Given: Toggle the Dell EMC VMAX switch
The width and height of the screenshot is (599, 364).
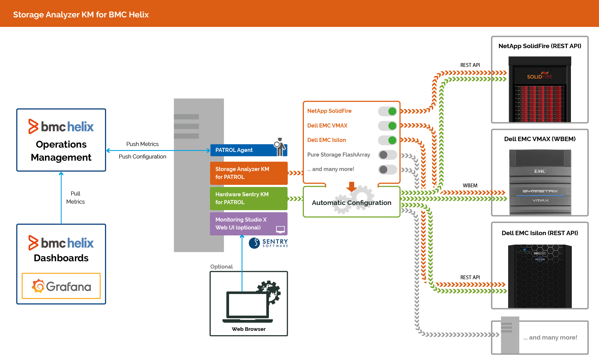Looking at the screenshot, I should tap(387, 126).
